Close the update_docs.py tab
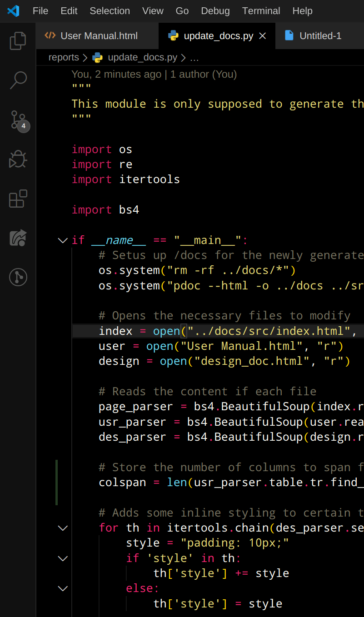Viewport: 364px width, 617px height. (x=262, y=36)
